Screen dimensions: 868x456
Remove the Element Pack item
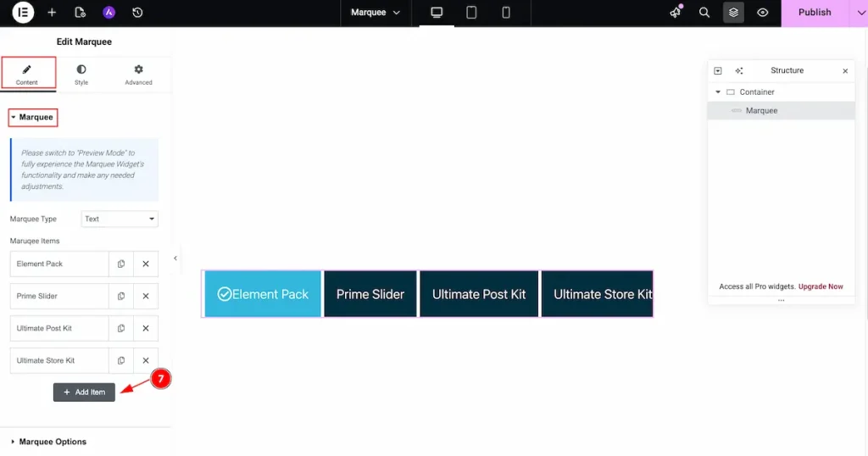(x=146, y=264)
